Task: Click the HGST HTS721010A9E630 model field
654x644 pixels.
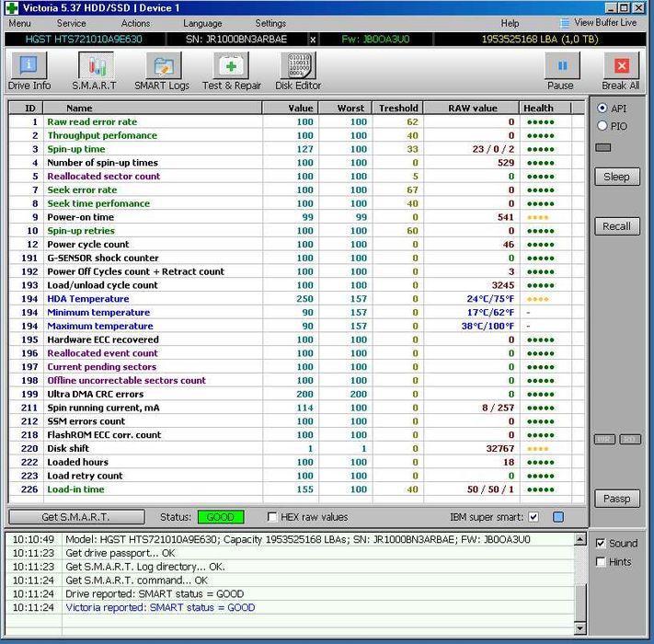Action: point(84,40)
